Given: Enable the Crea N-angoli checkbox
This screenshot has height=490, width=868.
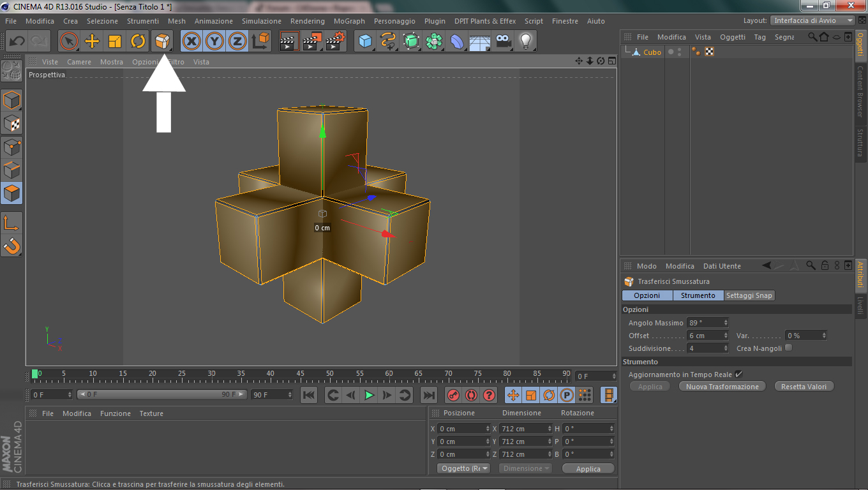Looking at the screenshot, I should pyautogui.click(x=788, y=348).
